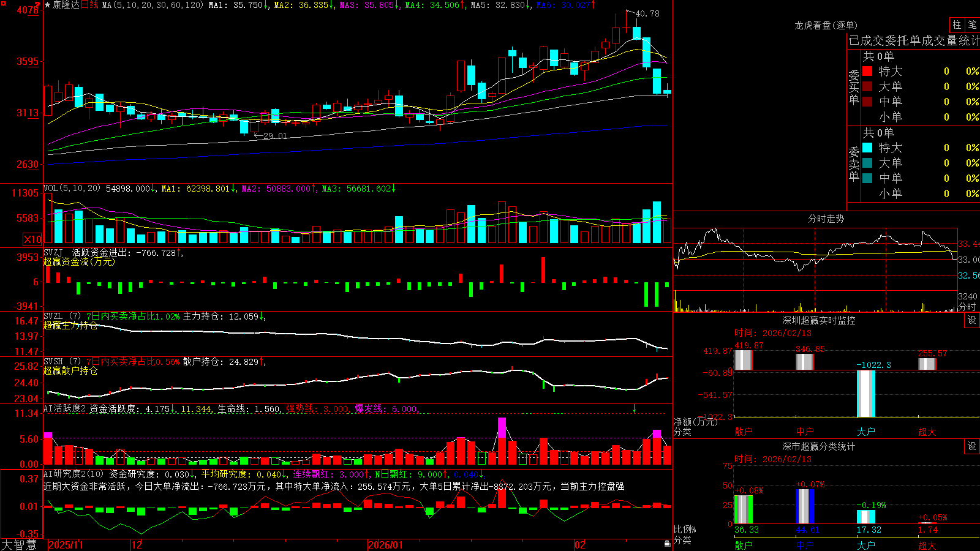Click the SVZJ indicator name

(x=53, y=252)
